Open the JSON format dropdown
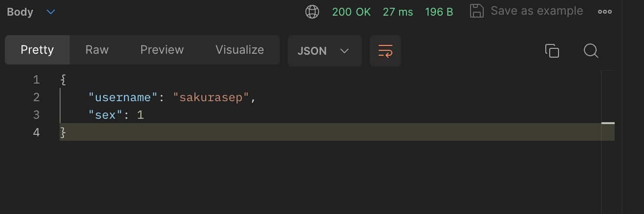Screen dimensions: 644x214 pyautogui.click(x=324, y=50)
